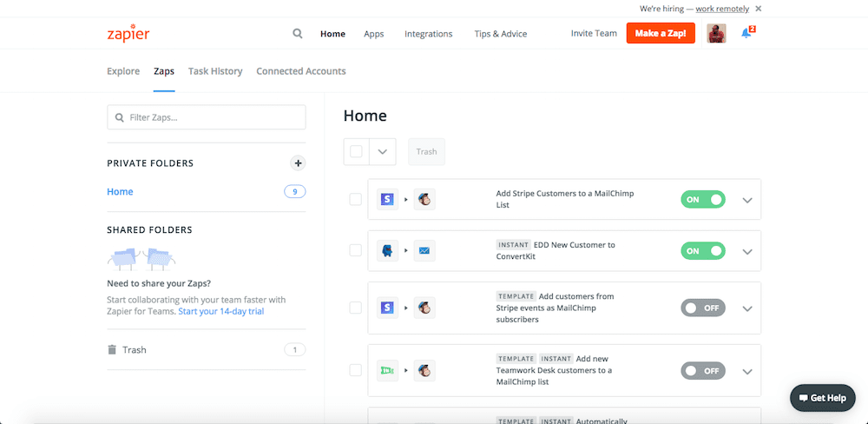Open the Get Help chat button
Screen dimensions: 868x424
tap(823, 398)
